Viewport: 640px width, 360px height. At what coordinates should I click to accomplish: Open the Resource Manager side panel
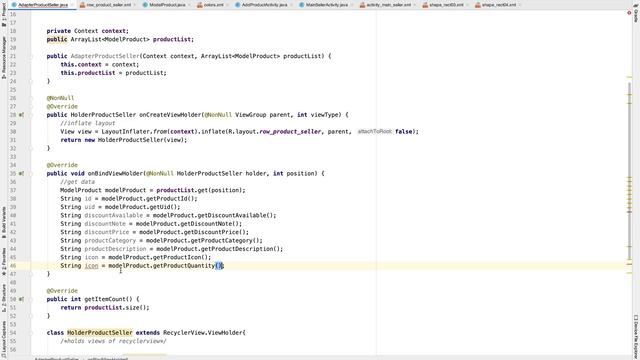click(4, 57)
